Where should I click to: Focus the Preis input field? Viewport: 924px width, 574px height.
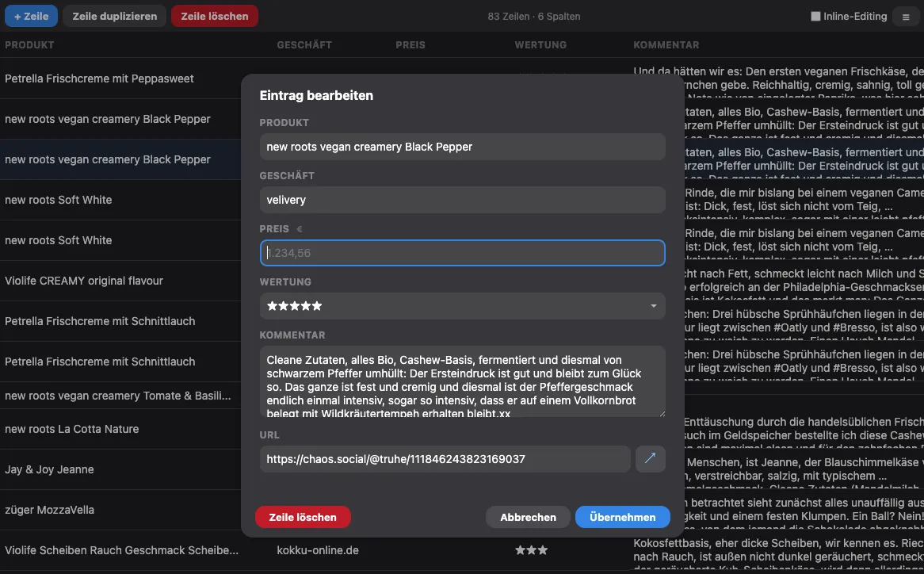tap(462, 253)
